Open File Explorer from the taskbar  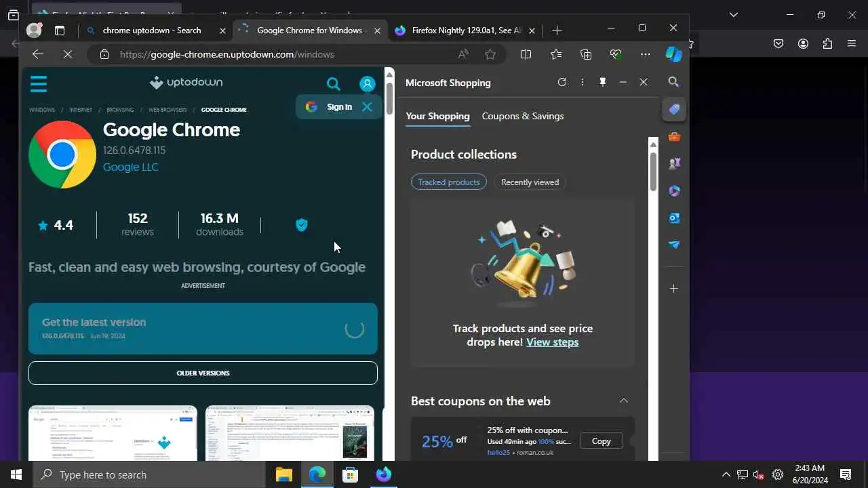[283, 474]
